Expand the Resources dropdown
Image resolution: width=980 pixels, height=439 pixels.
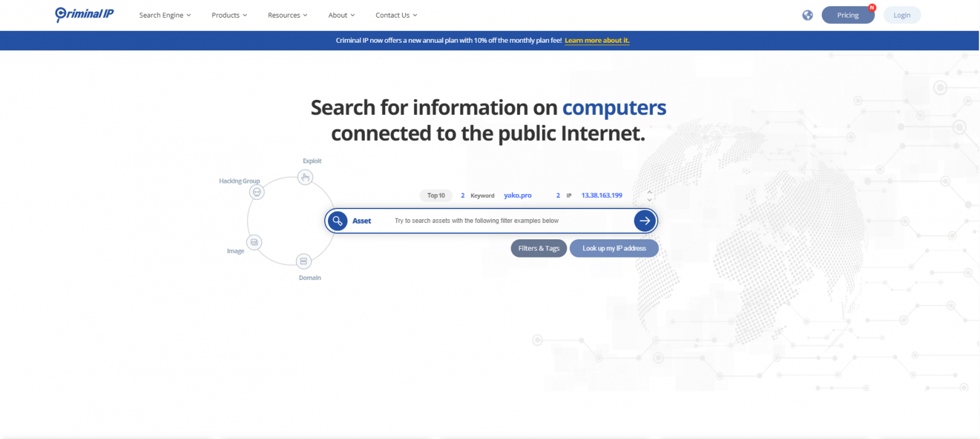pyautogui.click(x=287, y=14)
